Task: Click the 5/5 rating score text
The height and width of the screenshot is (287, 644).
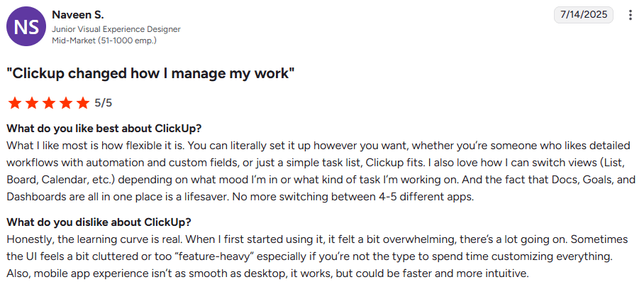Action: click(103, 103)
